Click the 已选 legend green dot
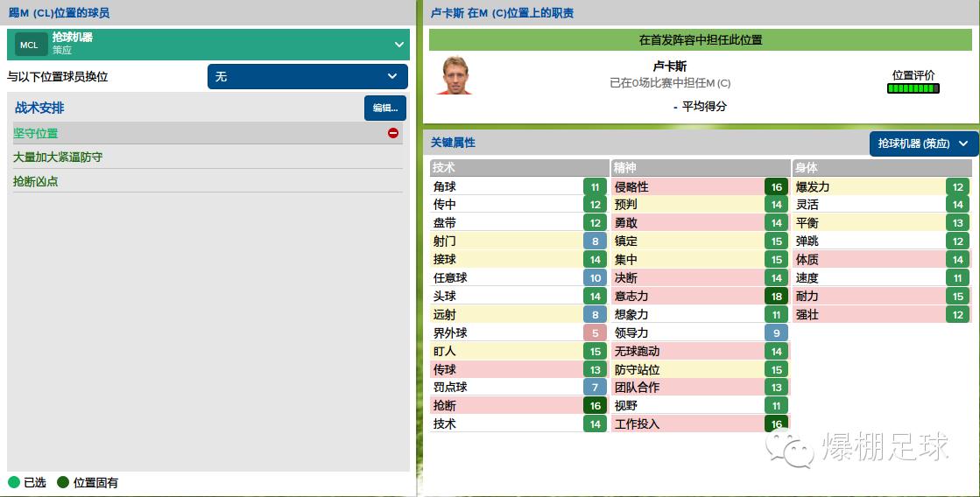This screenshot has height=497, width=980. [x=14, y=482]
